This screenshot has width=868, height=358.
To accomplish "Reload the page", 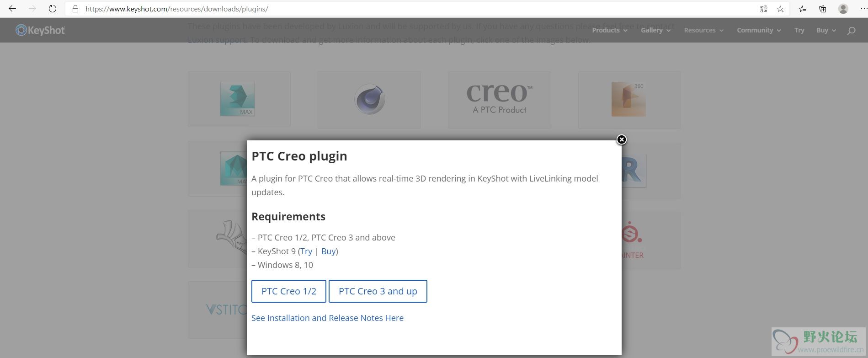I will [x=53, y=9].
